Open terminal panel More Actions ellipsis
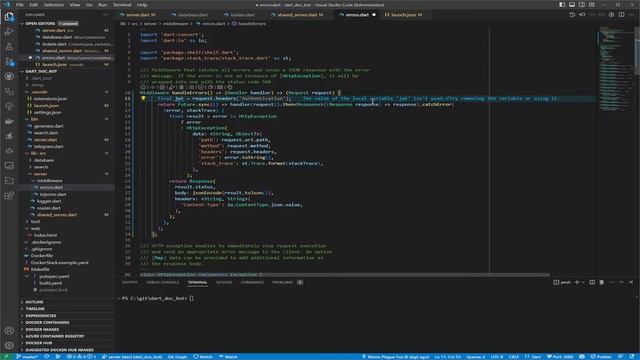This screenshot has height=360, width=640. click(x=611, y=282)
